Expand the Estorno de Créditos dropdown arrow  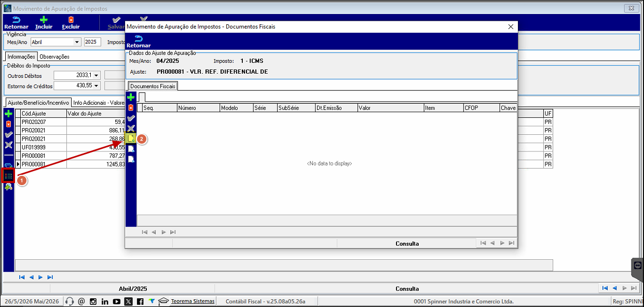pyautogui.click(x=96, y=86)
